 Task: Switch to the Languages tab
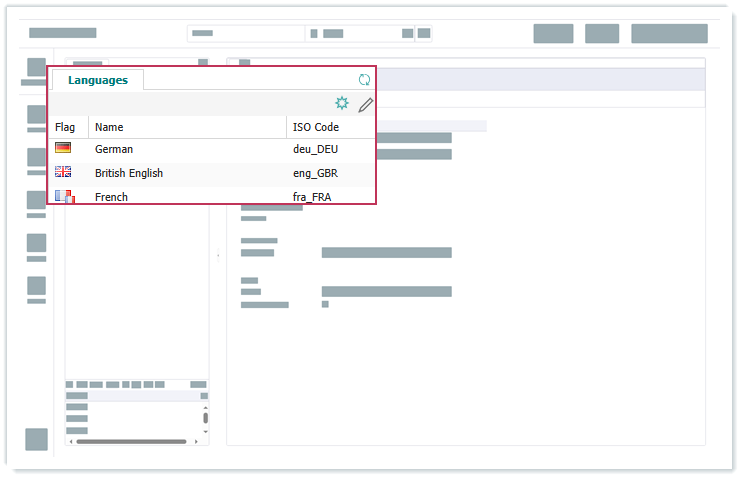click(98, 80)
